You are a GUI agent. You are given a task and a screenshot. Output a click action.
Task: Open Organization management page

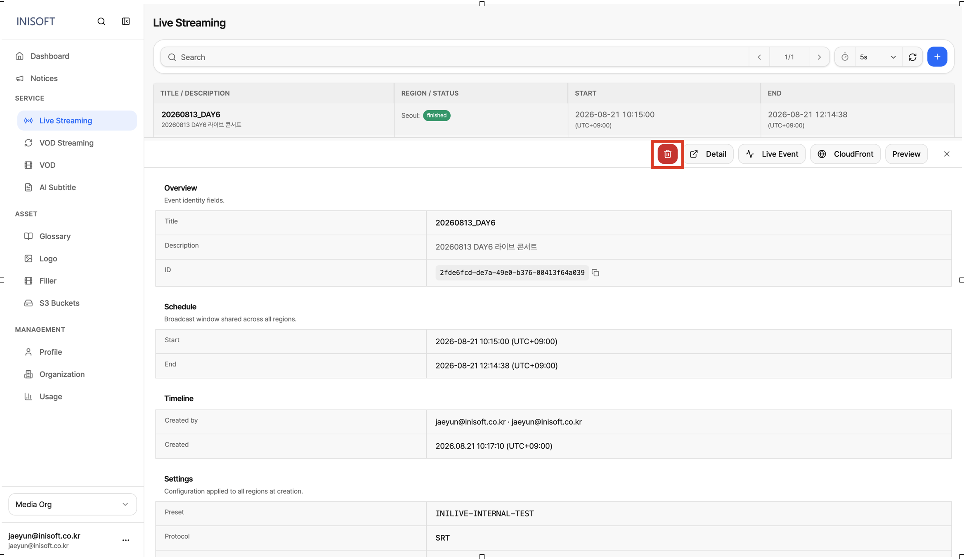click(x=77, y=374)
